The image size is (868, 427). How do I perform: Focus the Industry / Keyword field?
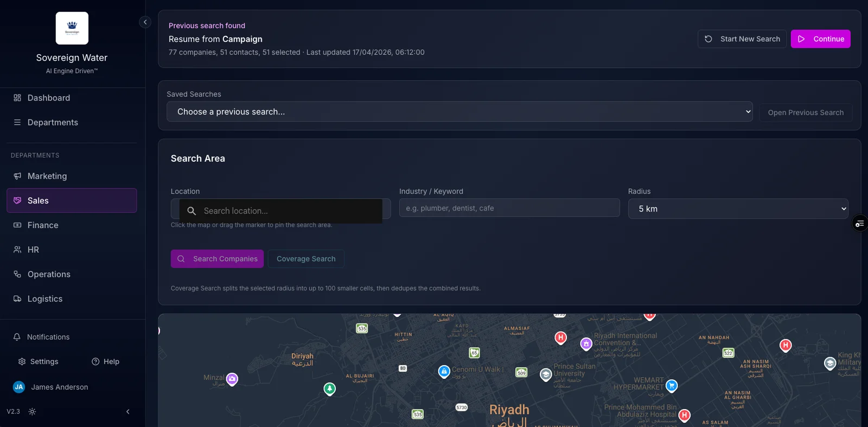[x=509, y=208]
